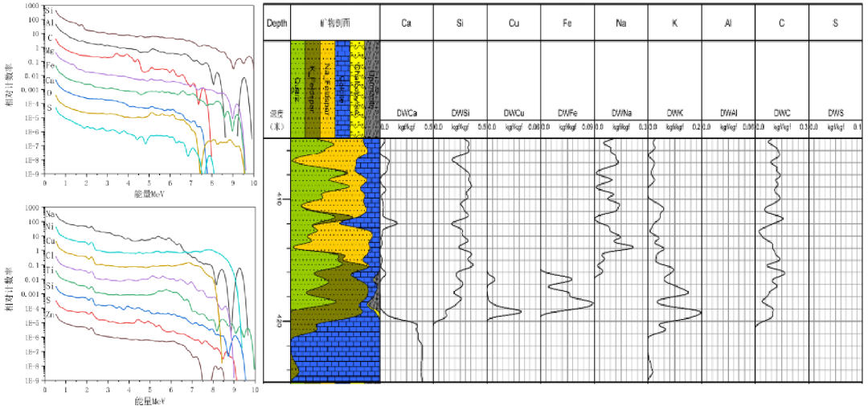Select the DWAl curve label
This screenshot has width=868, height=410.
click(x=728, y=113)
